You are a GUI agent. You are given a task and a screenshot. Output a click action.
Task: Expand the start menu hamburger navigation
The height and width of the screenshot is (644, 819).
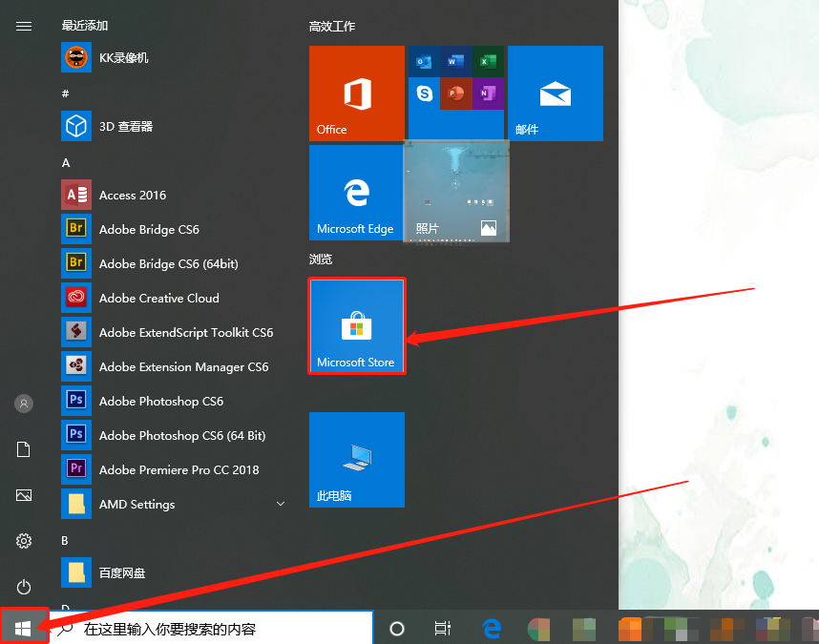click(x=24, y=26)
